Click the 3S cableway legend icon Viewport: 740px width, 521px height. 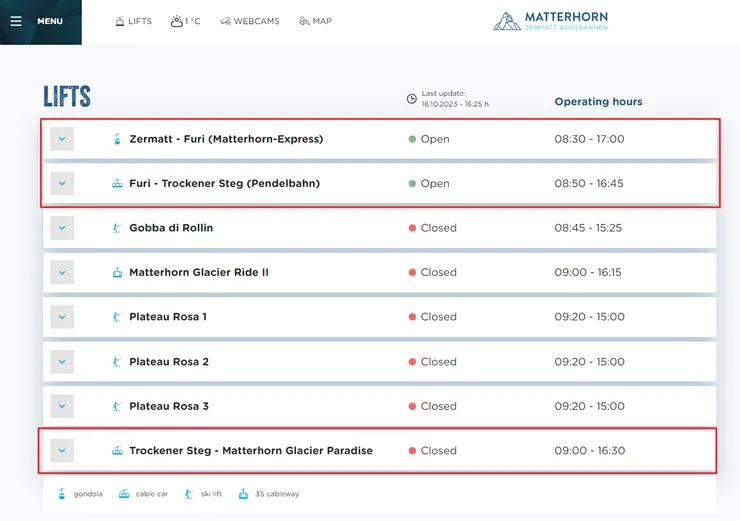243,494
